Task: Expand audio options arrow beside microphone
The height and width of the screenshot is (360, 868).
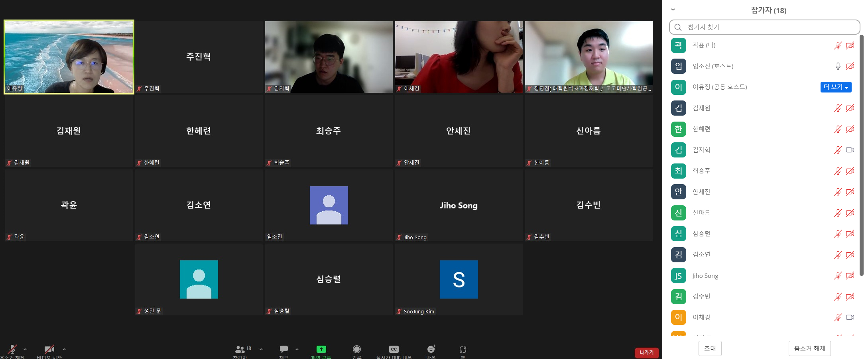Action: 25,349
